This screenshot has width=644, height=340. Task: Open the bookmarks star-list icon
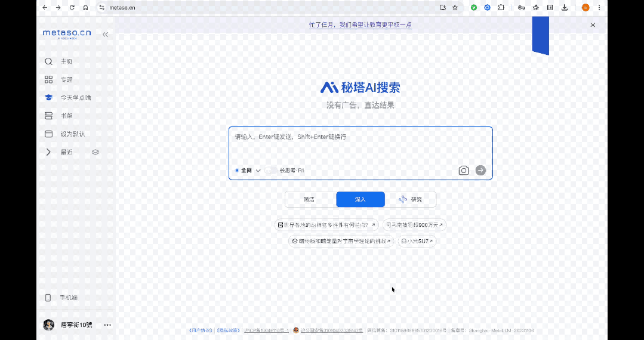point(536,7)
